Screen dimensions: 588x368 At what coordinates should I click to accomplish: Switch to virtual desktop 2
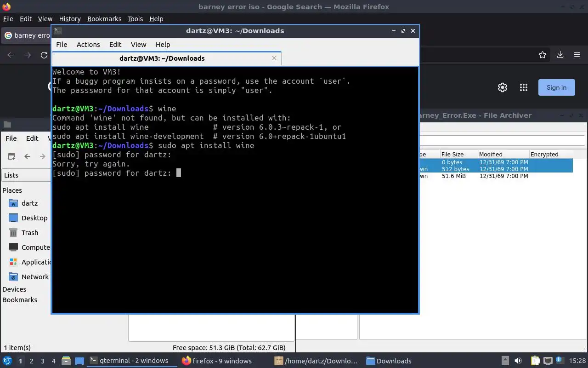coord(31,361)
